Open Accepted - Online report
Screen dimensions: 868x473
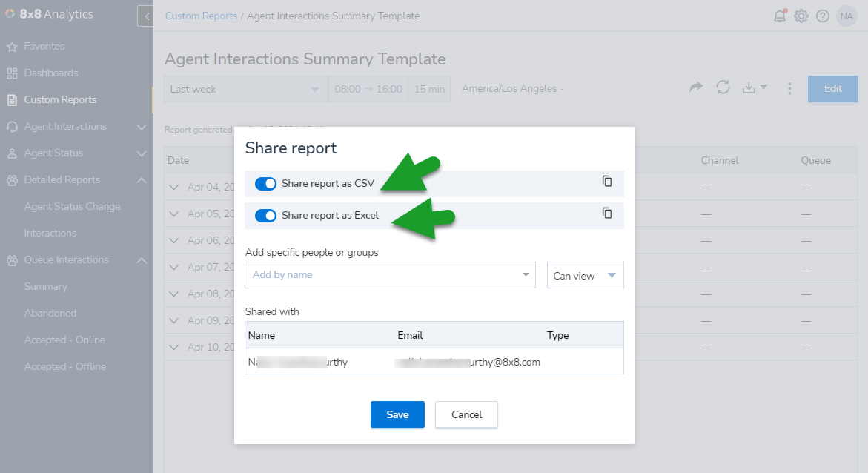coord(64,340)
